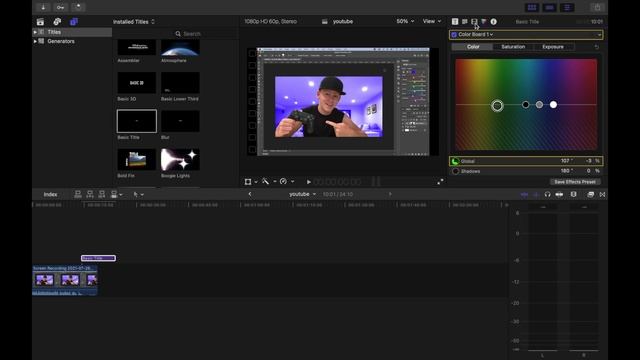
Task: Toggle video skimming in timeline
Action: coord(524,195)
